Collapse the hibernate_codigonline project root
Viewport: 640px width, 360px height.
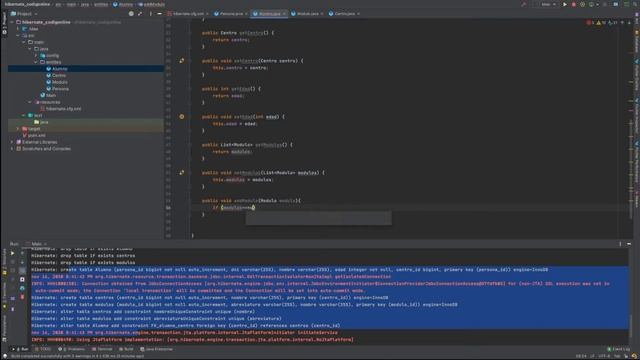[x=12, y=22]
